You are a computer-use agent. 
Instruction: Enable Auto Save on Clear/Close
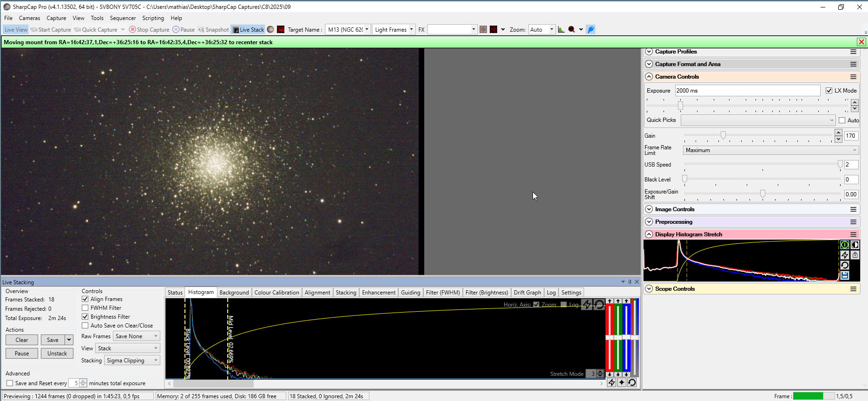pyautogui.click(x=85, y=326)
